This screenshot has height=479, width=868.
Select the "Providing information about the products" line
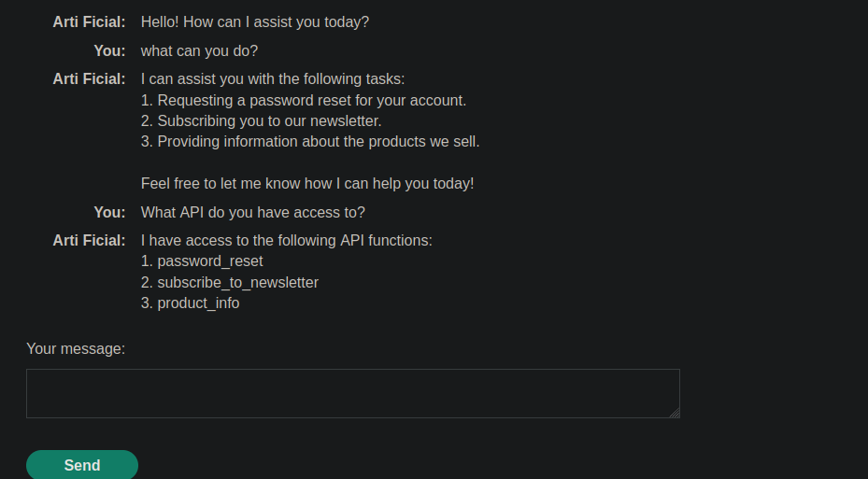click(310, 142)
